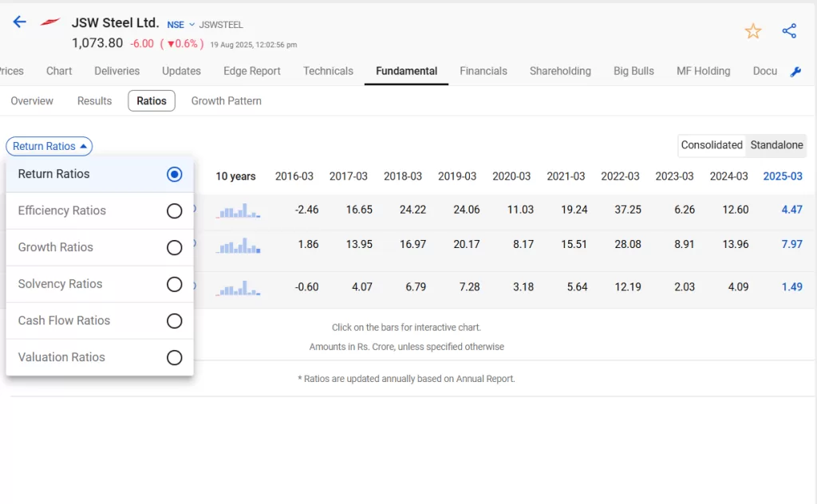Select Solvency Ratios radio option

[x=174, y=284]
